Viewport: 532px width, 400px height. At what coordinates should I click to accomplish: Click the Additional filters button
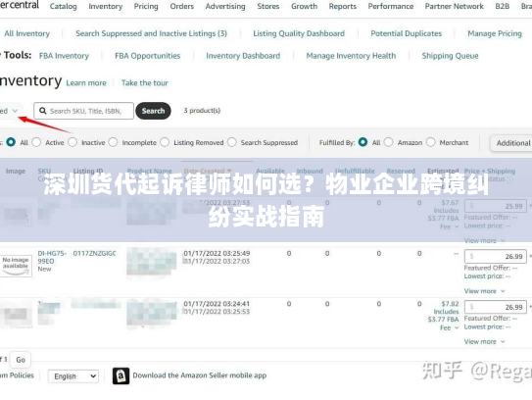tap(512, 143)
